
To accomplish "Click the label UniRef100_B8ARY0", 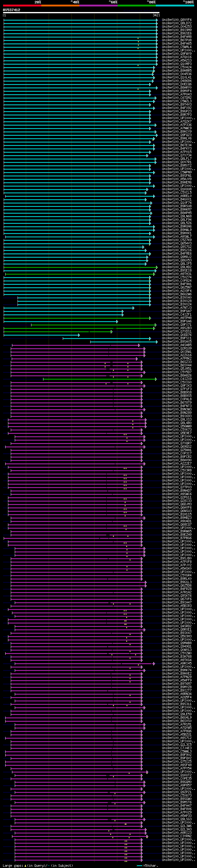I will click(177, 88).
